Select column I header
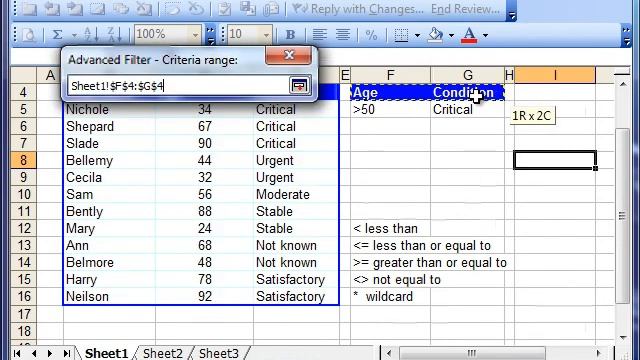The width and height of the screenshot is (640, 360). pos(555,75)
